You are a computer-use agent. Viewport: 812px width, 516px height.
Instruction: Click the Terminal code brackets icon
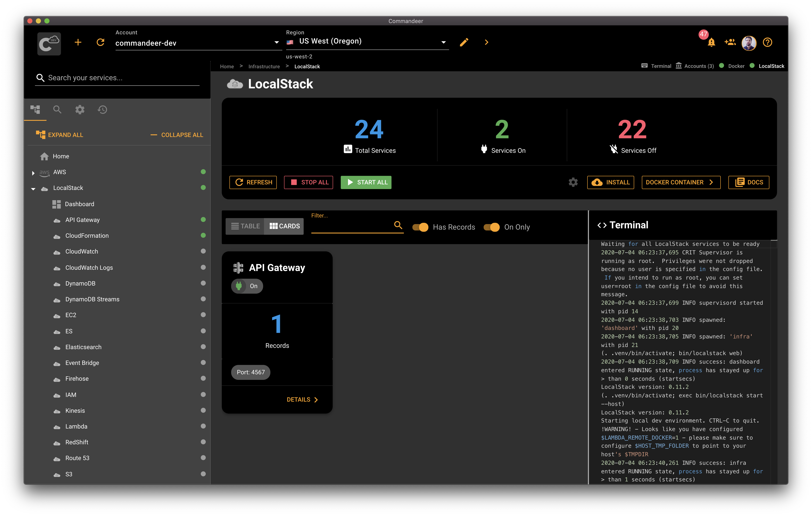602,225
